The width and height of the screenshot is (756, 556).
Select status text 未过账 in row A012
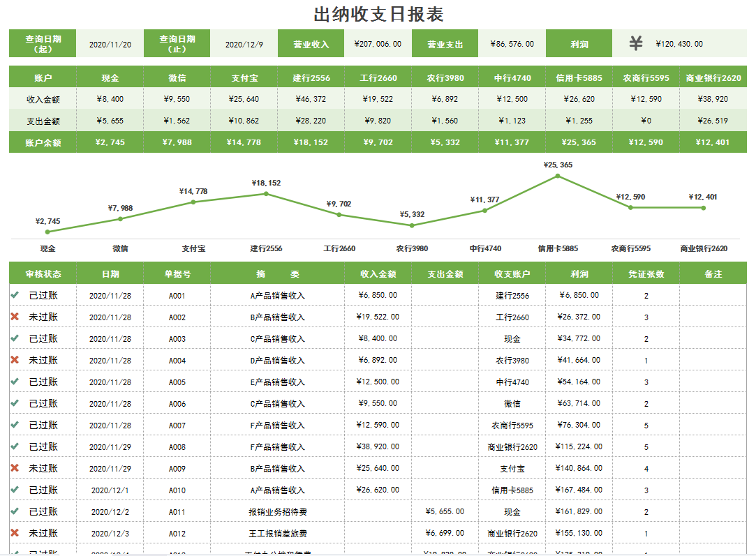coord(43,533)
